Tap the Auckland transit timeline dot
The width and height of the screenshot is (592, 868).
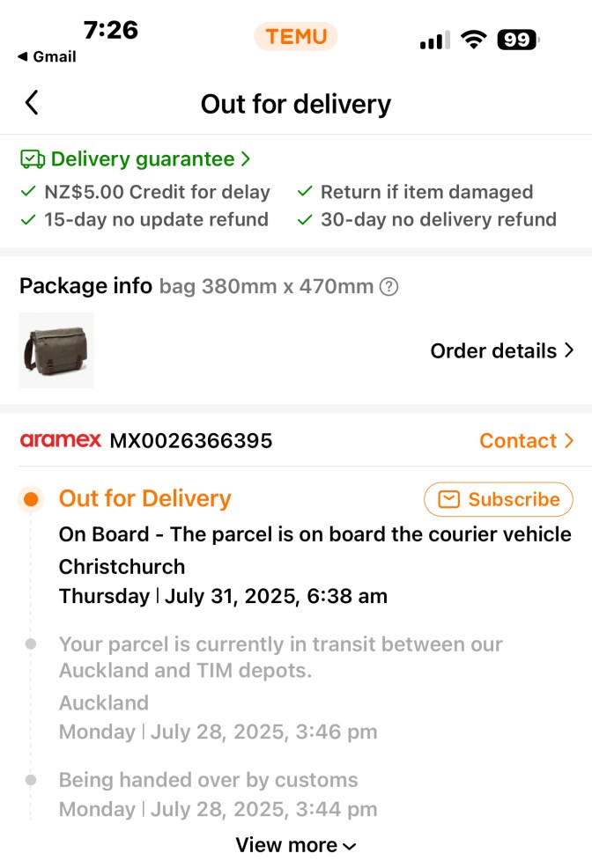[x=31, y=644]
